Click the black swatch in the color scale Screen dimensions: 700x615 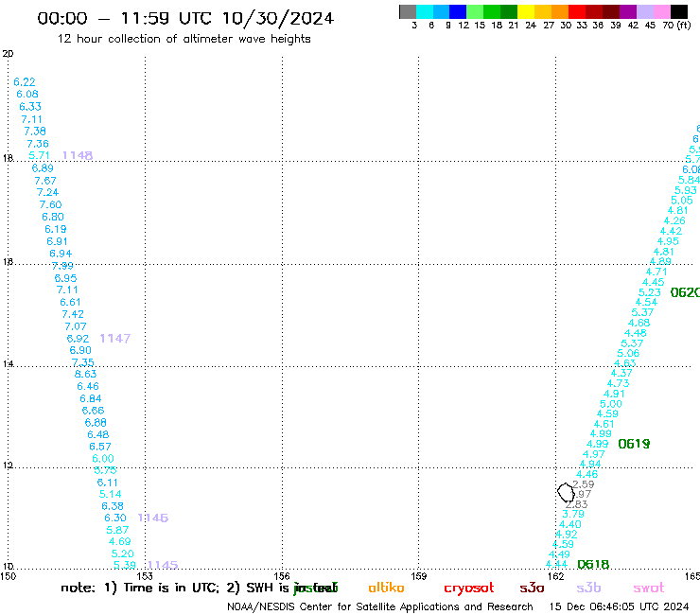pos(679,11)
